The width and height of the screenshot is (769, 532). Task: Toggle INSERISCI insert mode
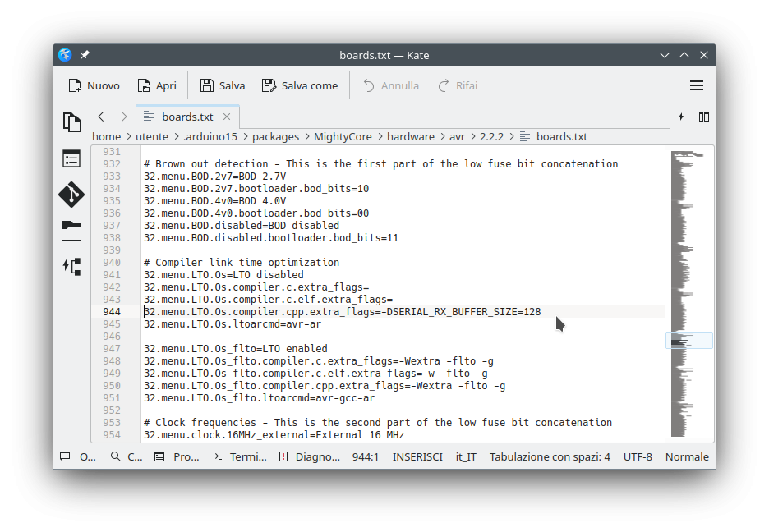pos(417,456)
